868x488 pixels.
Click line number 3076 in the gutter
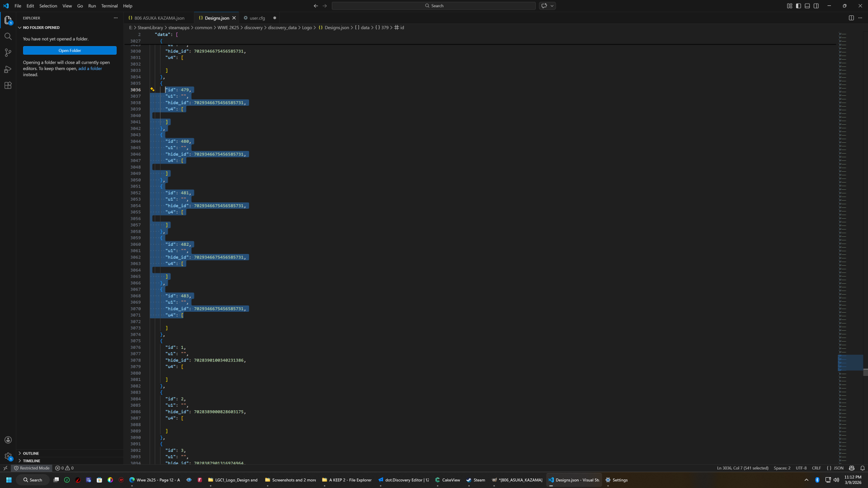tap(136, 347)
